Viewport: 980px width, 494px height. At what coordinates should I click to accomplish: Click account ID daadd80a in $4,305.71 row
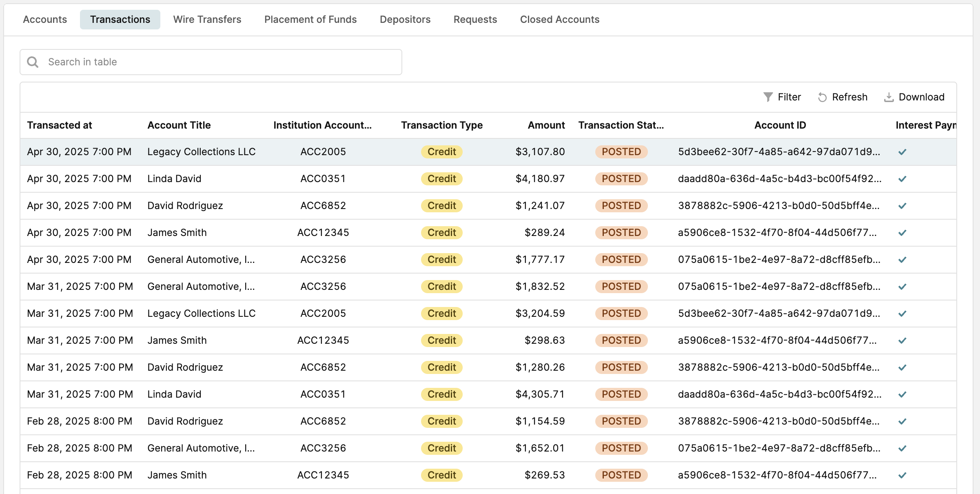pos(780,394)
